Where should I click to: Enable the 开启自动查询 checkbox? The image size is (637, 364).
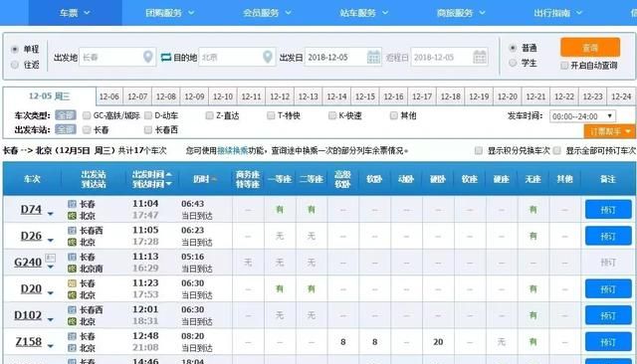pyautogui.click(x=564, y=66)
